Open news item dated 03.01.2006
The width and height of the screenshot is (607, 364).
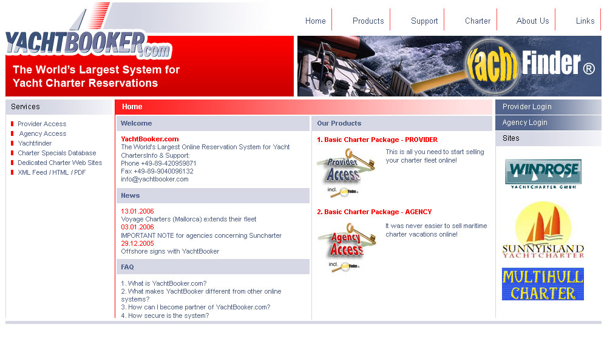(137, 227)
